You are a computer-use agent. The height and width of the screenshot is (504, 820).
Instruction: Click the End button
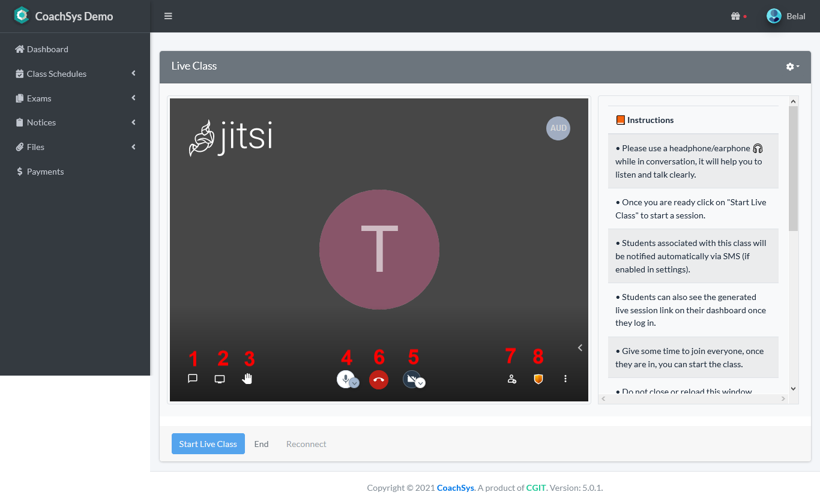coord(261,444)
